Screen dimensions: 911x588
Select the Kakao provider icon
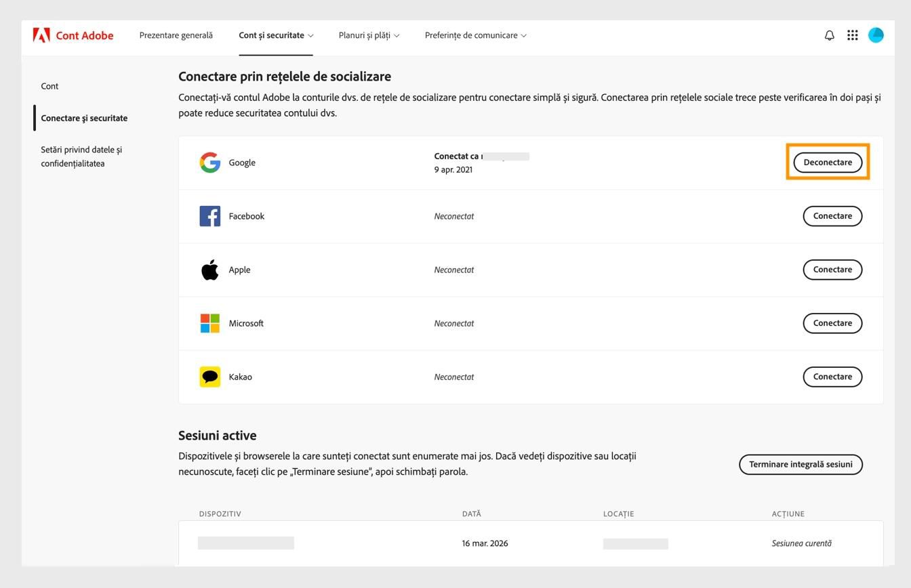tap(209, 376)
